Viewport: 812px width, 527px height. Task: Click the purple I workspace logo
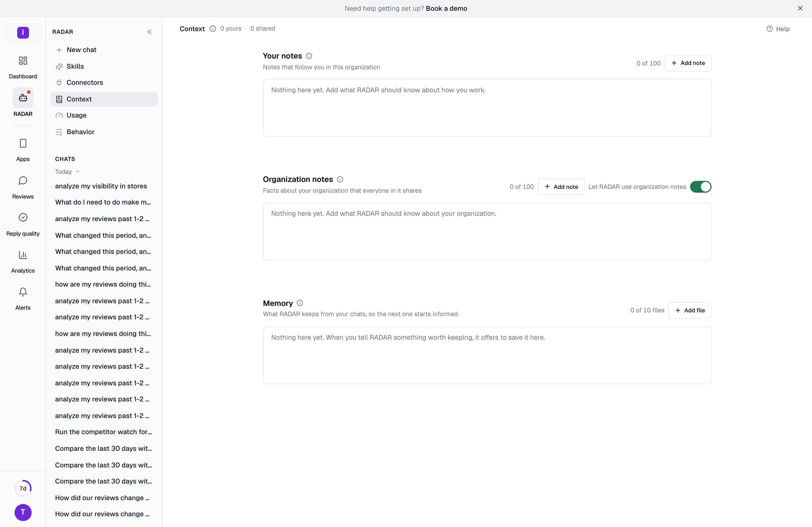[23, 33]
